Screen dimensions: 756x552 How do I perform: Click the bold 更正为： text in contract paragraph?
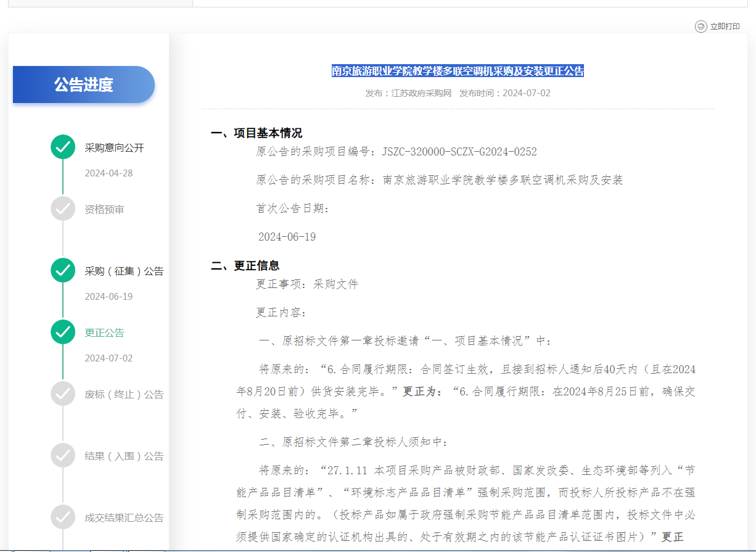[x=423, y=392]
